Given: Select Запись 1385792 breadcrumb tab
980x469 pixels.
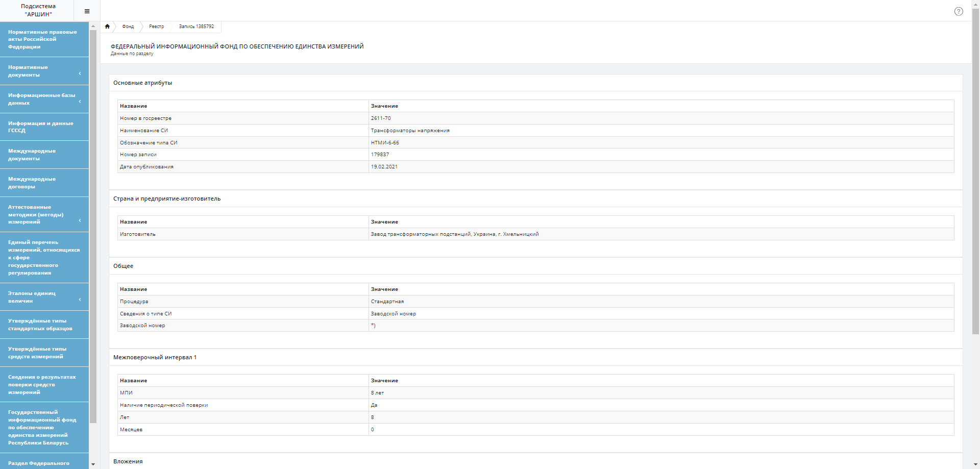Looking at the screenshot, I should pyautogui.click(x=196, y=27).
